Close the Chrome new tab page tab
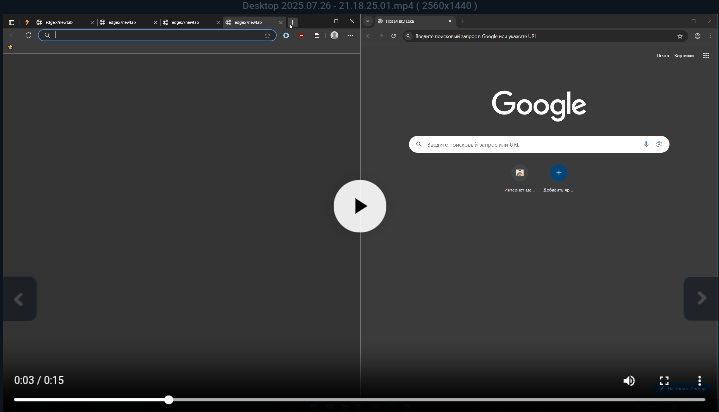This screenshot has height=412, width=719. click(450, 21)
